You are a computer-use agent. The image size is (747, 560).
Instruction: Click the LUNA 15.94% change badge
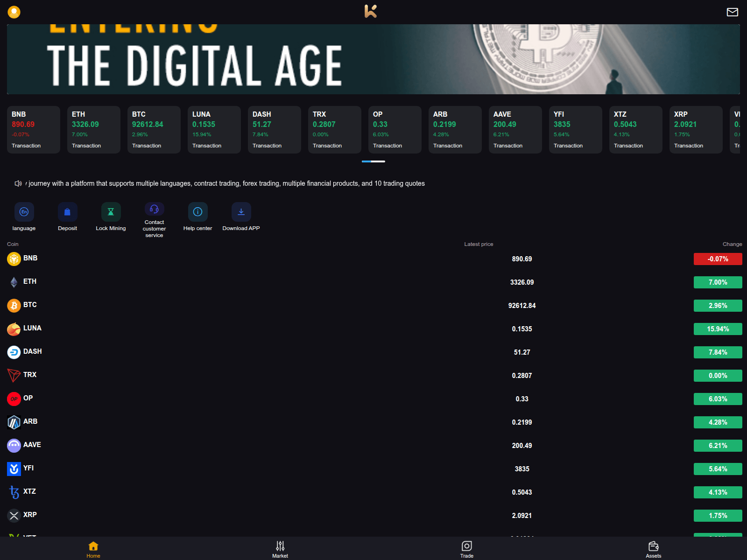(718, 329)
